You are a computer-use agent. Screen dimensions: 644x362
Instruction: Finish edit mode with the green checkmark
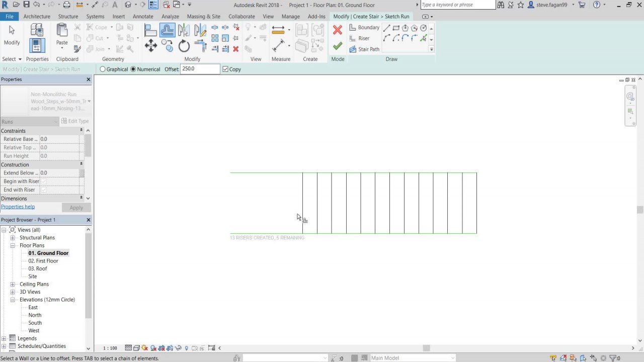point(338,46)
